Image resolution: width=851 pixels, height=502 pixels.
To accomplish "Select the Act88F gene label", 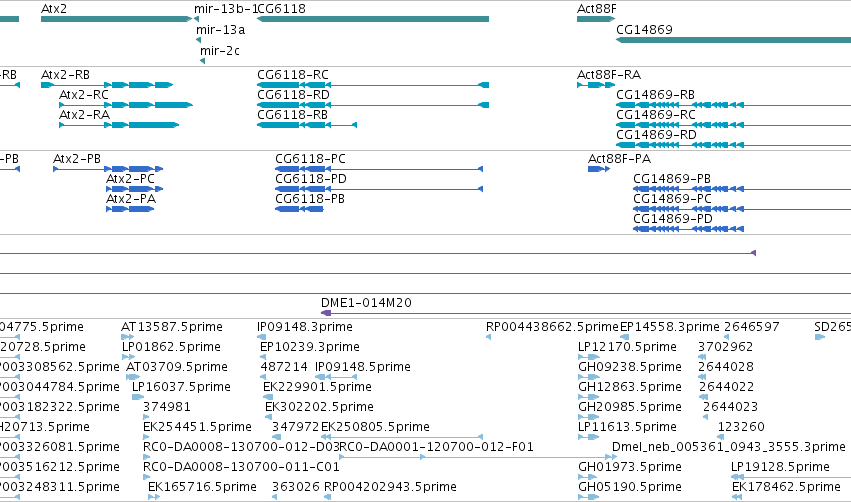I will [x=596, y=9].
